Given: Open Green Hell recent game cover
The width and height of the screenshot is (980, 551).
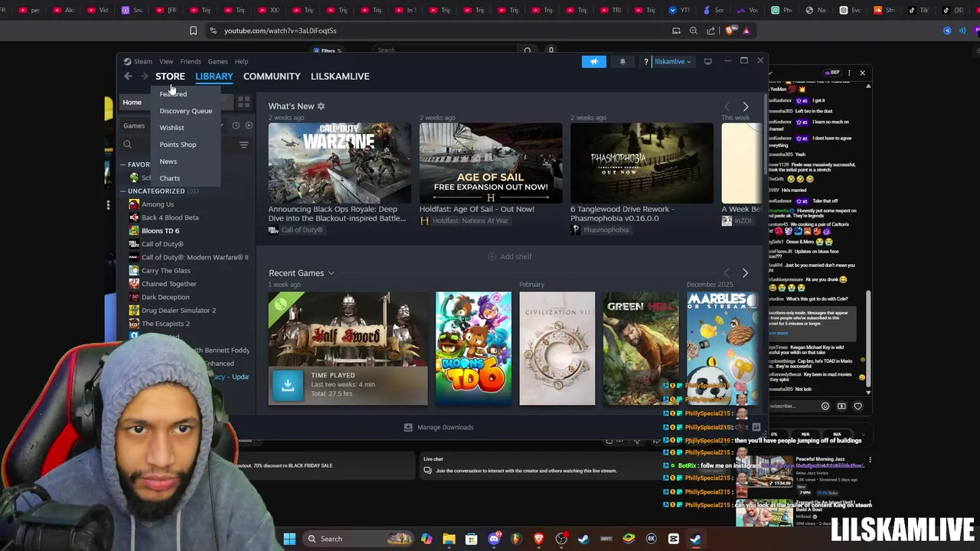Looking at the screenshot, I should coord(641,348).
